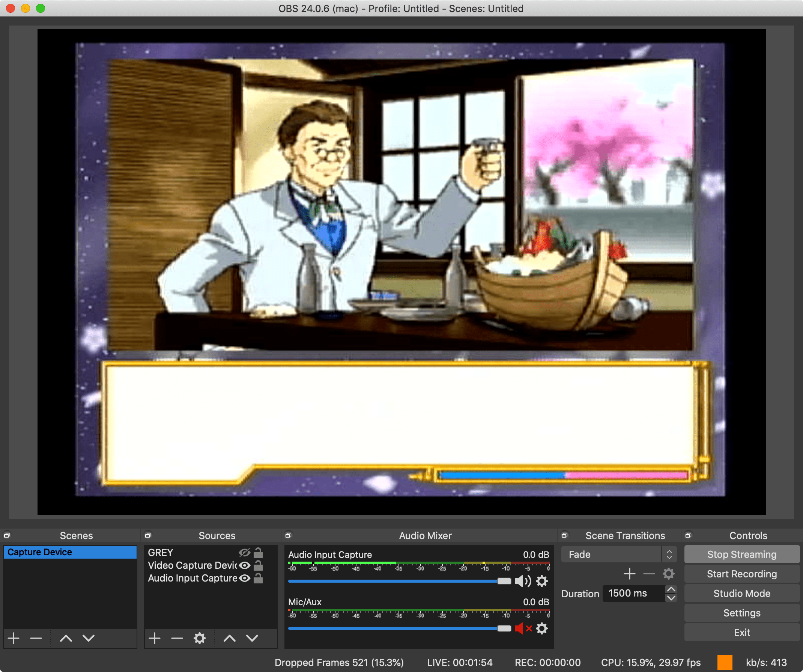Show the hidden GREY source

[244, 553]
